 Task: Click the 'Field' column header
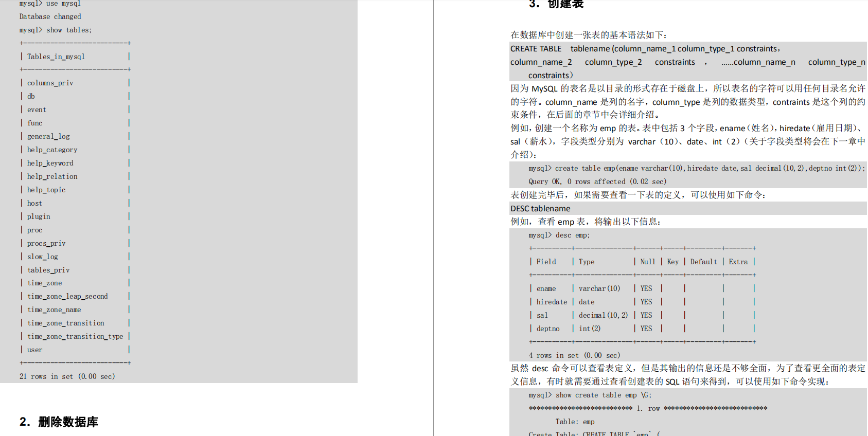pyautogui.click(x=546, y=262)
